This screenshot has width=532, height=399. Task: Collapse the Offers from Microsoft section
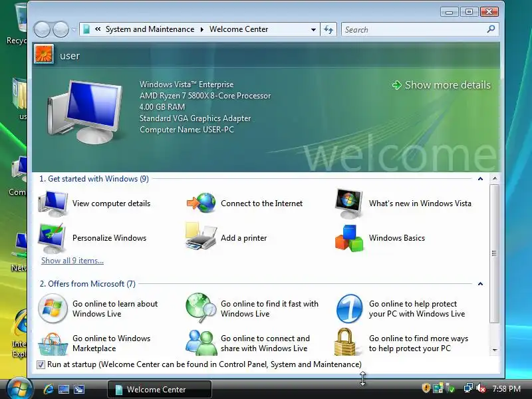(x=480, y=284)
